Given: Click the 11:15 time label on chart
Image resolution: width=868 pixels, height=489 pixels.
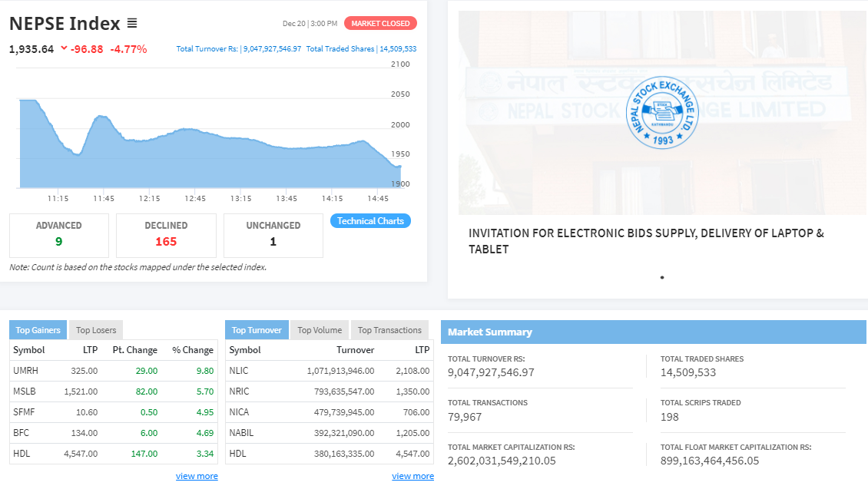Looking at the screenshot, I should coord(58,199).
